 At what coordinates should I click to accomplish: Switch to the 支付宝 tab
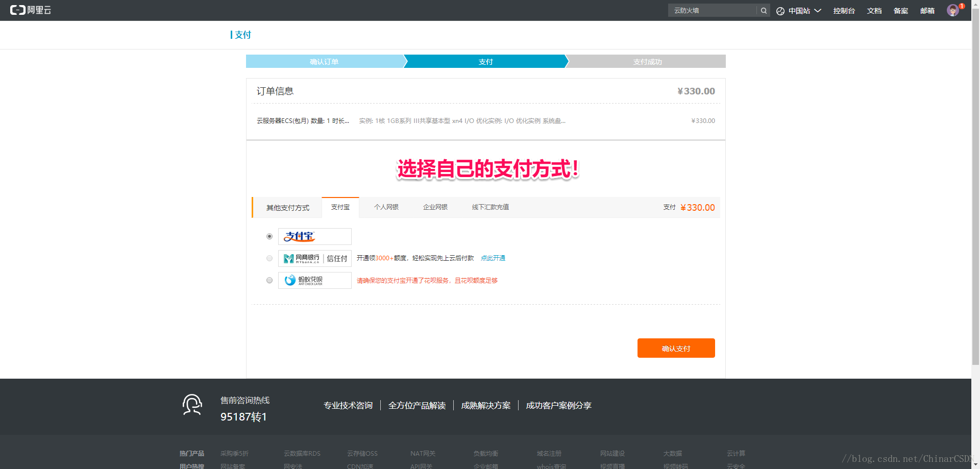point(340,207)
